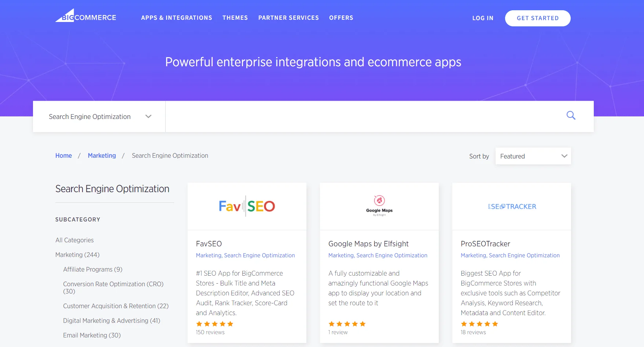
Task: Click FavSEO 150 reviews text
Action: (x=210, y=332)
